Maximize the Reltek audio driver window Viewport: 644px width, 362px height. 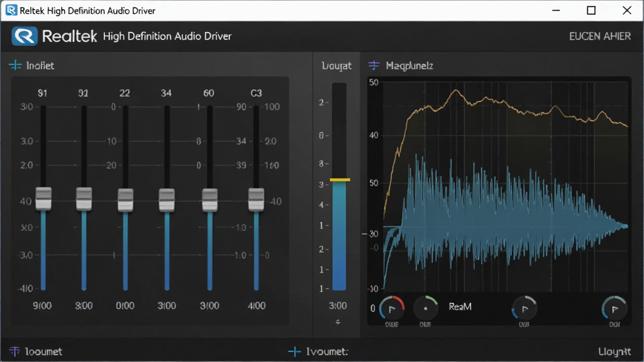[x=591, y=10]
